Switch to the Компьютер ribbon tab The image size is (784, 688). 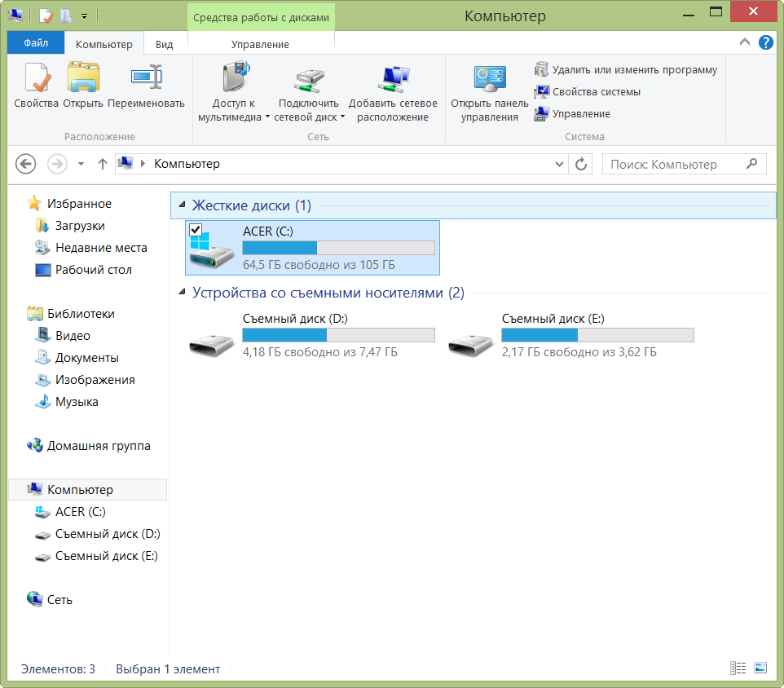[104, 44]
